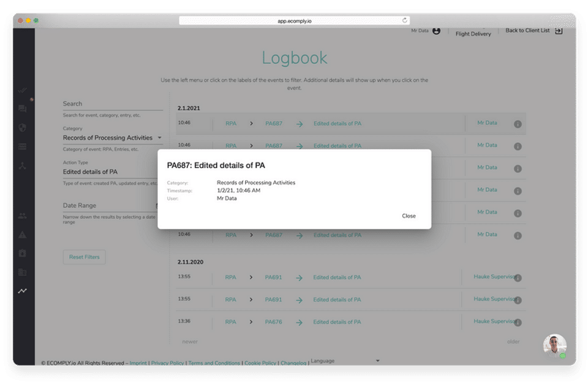Viewport: 588px width, 390px height.
Task: Open the chat messages sidebar icon
Action: [23, 109]
